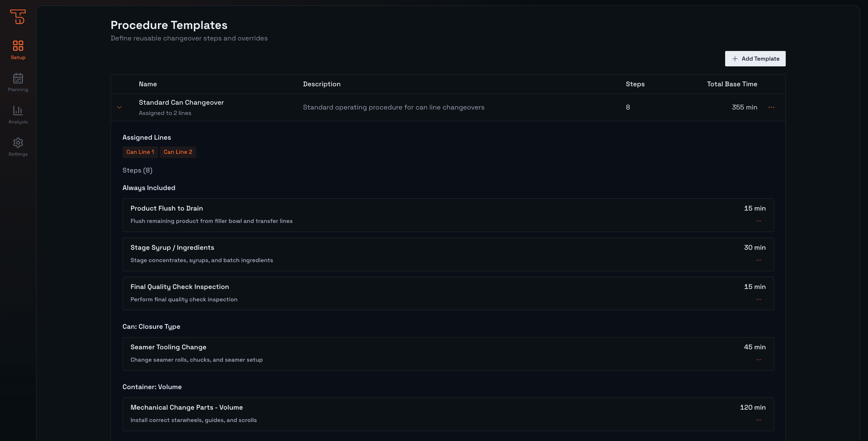Open options menu for Standard Can Changeover
This screenshot has height=441, width=868.
click(771, 107)
